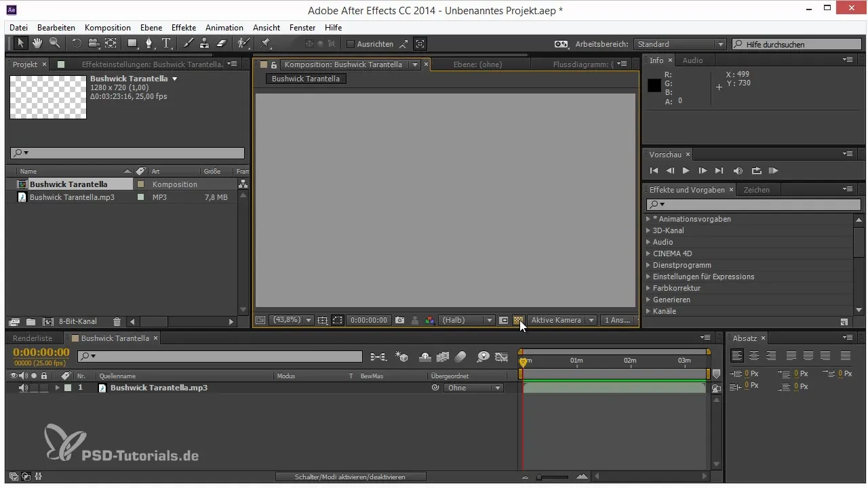This screenshot has height=488, width=868.
Task: Open the Komposition menu
Action: tap(107, 28)
